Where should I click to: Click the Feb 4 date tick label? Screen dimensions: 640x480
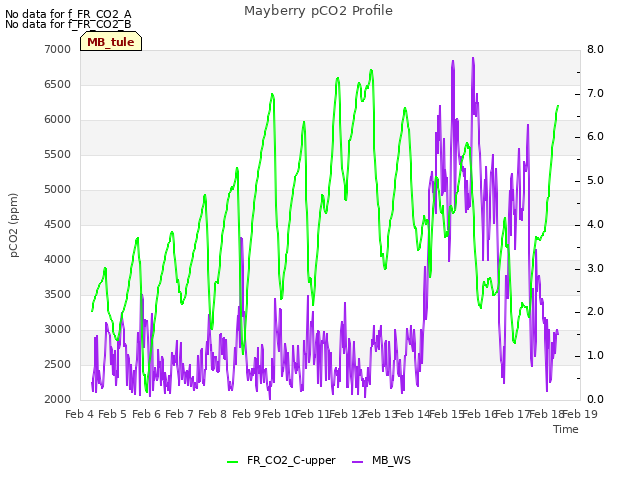80,415
